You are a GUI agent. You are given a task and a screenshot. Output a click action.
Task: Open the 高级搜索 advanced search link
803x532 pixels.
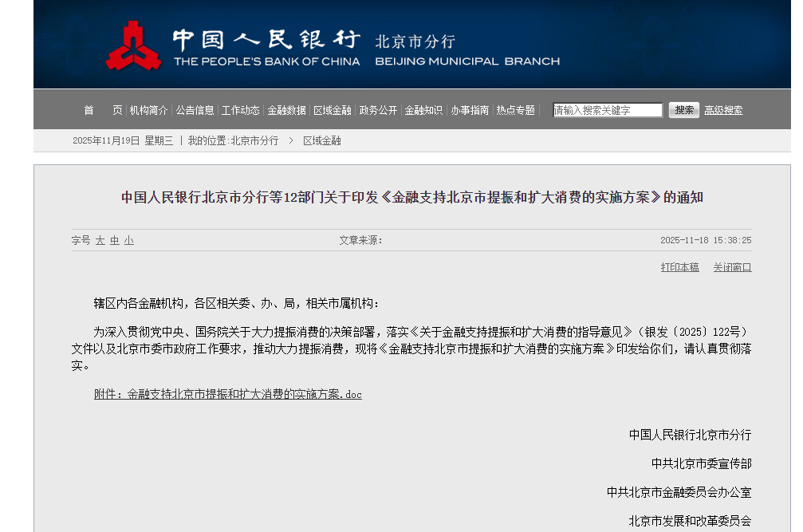(x=723, y=110)
